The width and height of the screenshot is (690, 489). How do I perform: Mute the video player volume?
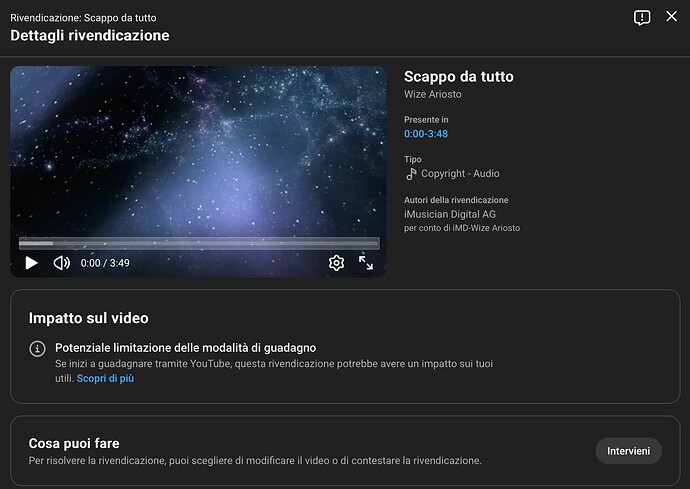(62, 263)
